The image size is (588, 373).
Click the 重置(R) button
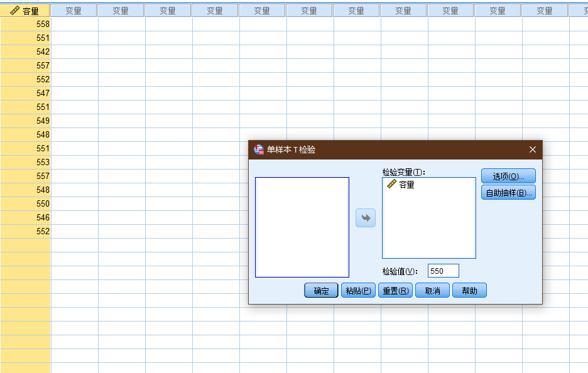pyautogui.click(x=395, y=291)
